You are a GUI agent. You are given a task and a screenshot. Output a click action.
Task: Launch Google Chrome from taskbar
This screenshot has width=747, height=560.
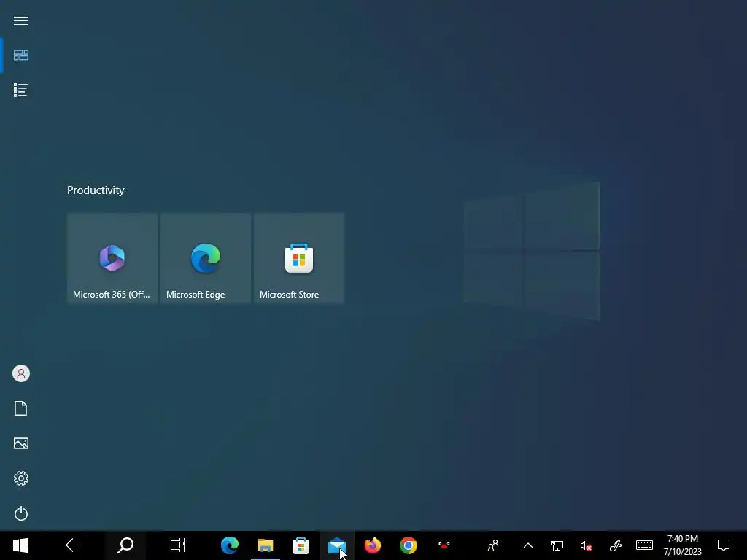(x=409, y=545)
